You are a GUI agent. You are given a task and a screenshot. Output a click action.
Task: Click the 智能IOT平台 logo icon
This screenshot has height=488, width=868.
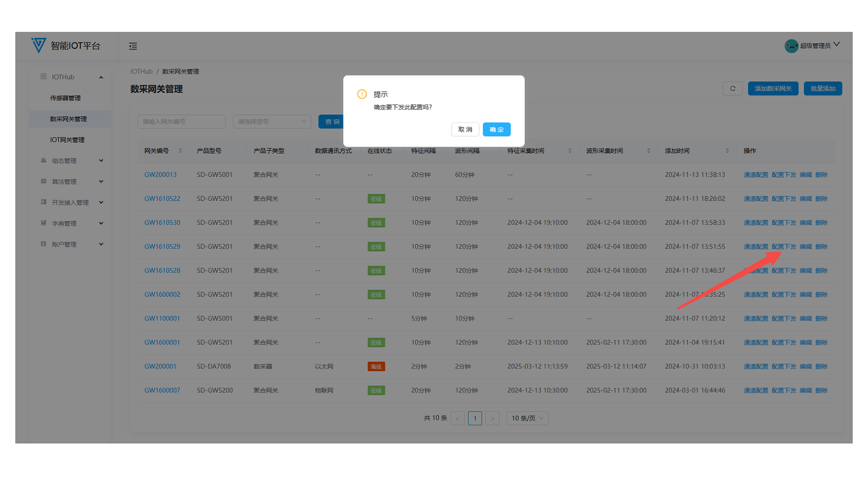point(38,45)
